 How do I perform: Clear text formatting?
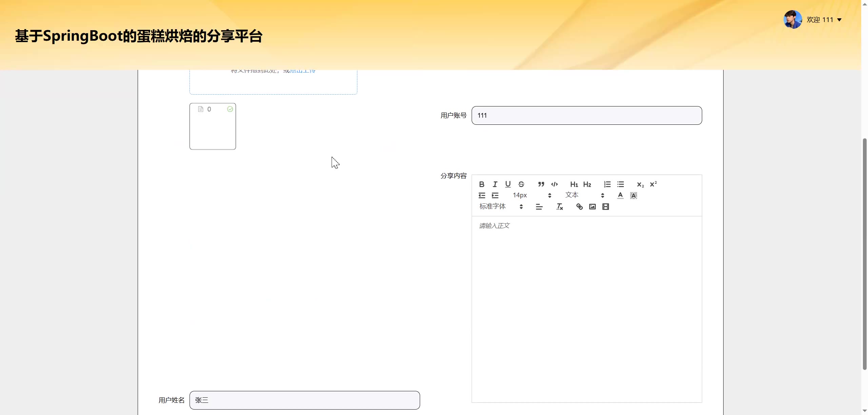559,206
